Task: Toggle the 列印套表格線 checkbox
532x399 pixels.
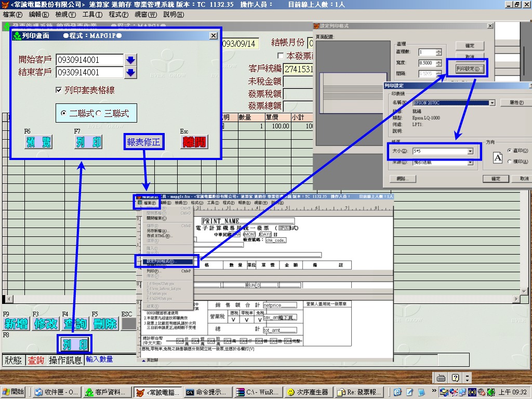Action: 59,90
